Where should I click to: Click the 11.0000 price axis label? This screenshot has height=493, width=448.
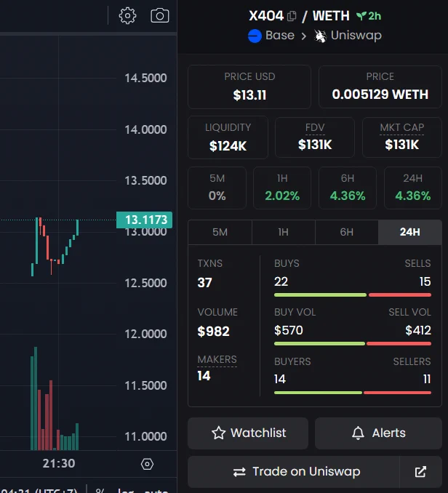[145, 436]
